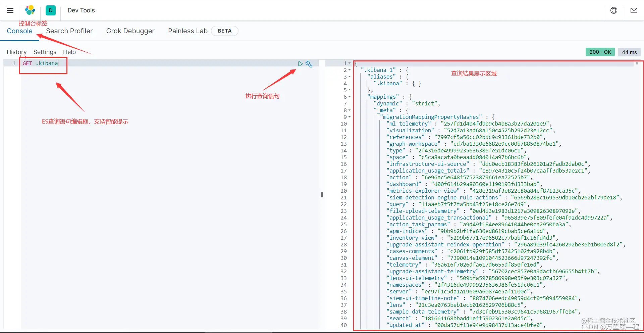Click the "canvas-element" key in response
644x333 pixels.
[x=412, y=258]
